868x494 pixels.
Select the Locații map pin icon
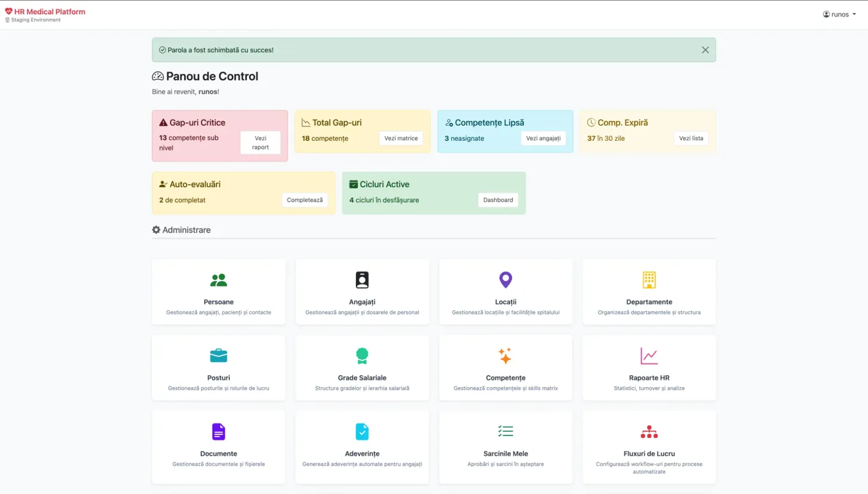point(505,279)
